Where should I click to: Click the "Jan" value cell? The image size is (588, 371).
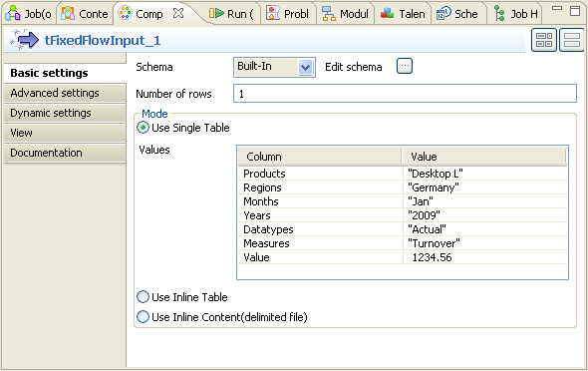pyautogui.click(x=485, y=201)
